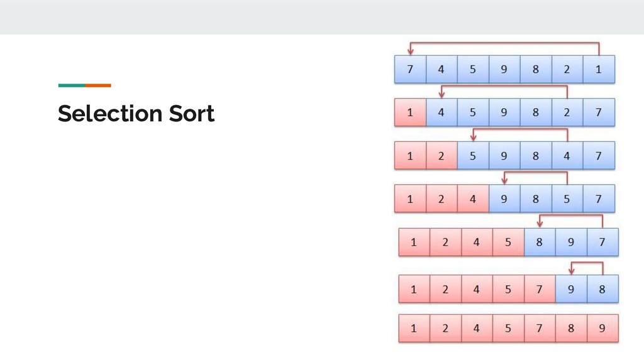Click the orange segment of the accent line
The image size is (644, 362).
click(97, 85)
